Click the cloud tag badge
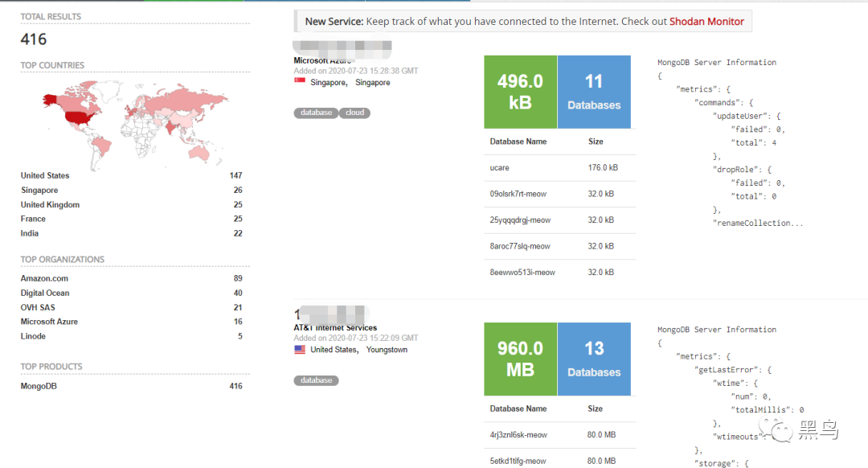Viewport: 868px width, 468px height. [354, 113]
